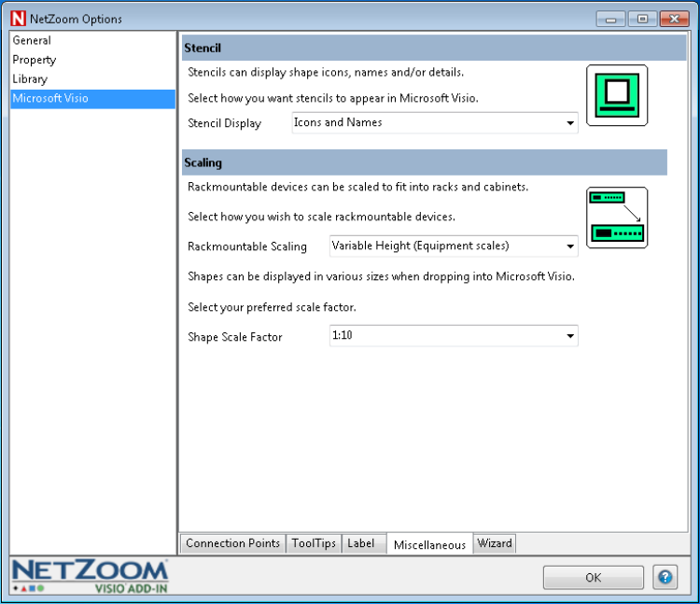
Task: Click the Scaling section header
Action: [x=425, y=162]
